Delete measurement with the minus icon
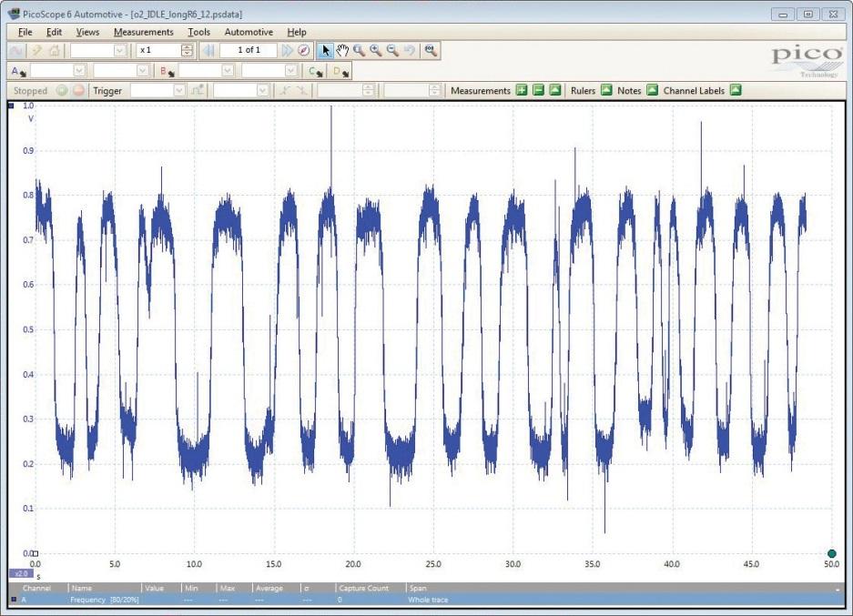Viewport: 853px width, 616px height. [x=538, y=90]
